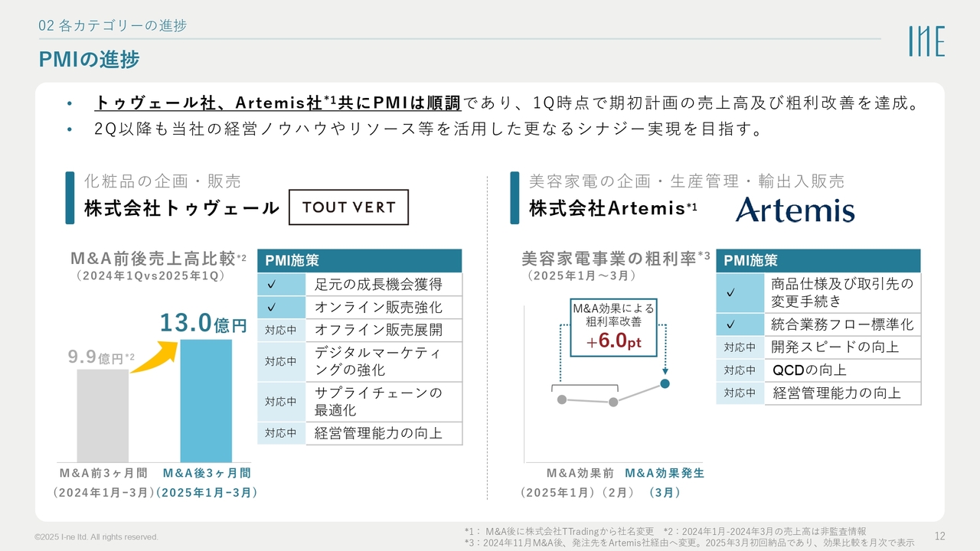Click the dark blue March data point
The height and width of the screenshot is (551, 980).
pyautogui.click(x=665, y=383)
